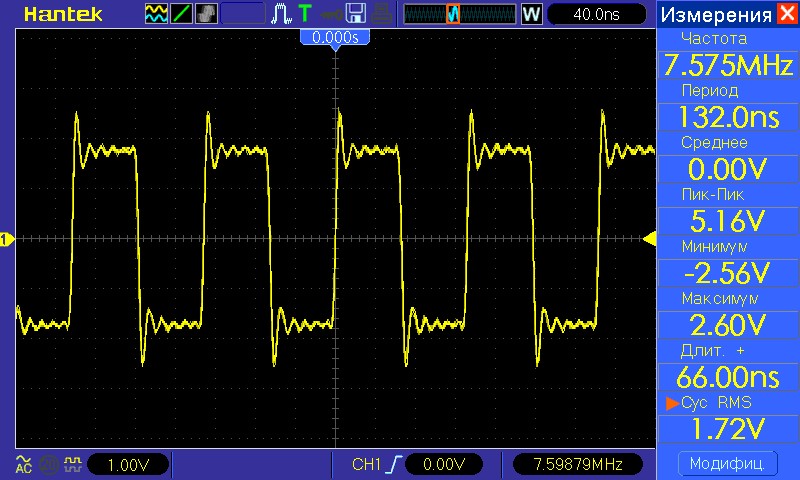Select the Пик-Пик 5.16V measurement
Screen dimensions: 800x480
(x=728, y=221)
